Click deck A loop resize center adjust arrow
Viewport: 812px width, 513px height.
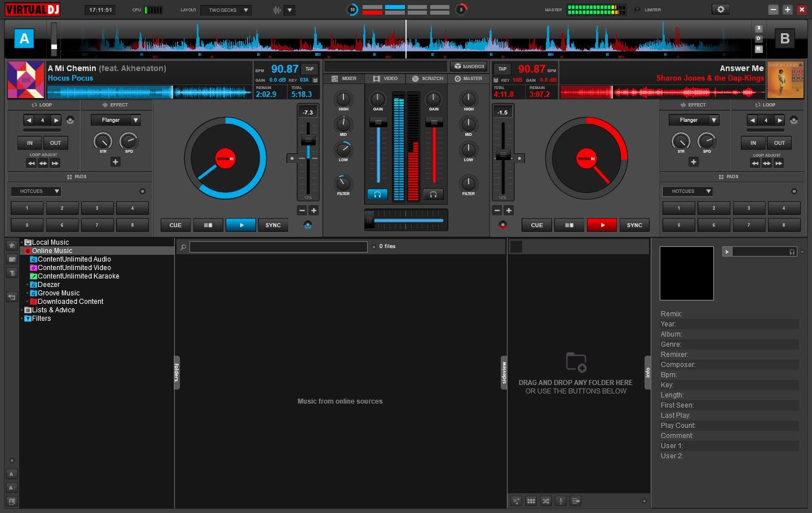pyautogui.click(x=43, y=163)
